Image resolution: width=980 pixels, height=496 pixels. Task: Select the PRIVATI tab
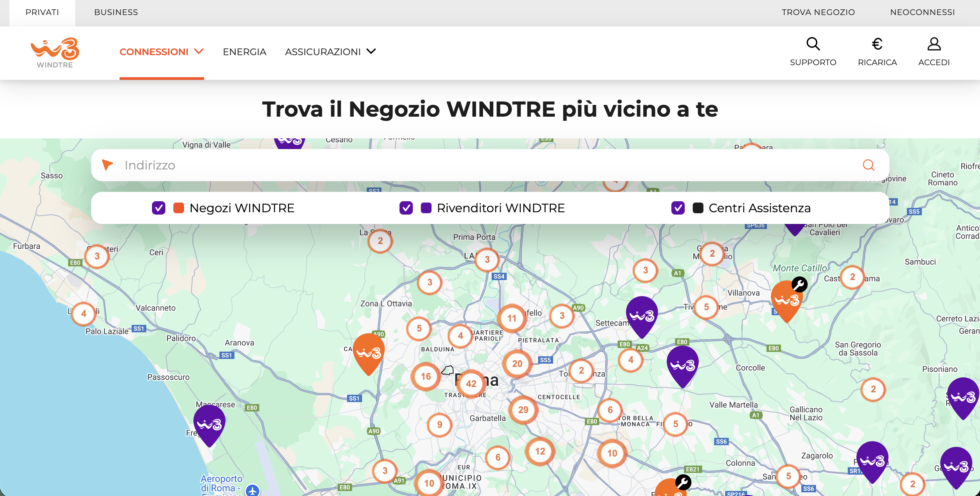pos(42,12)
